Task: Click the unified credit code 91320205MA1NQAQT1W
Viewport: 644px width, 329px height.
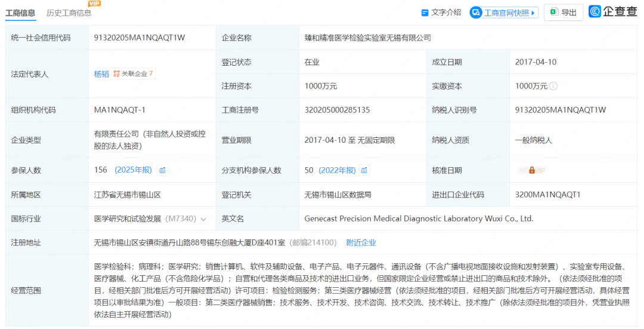Action: click(x=140, y=38)
